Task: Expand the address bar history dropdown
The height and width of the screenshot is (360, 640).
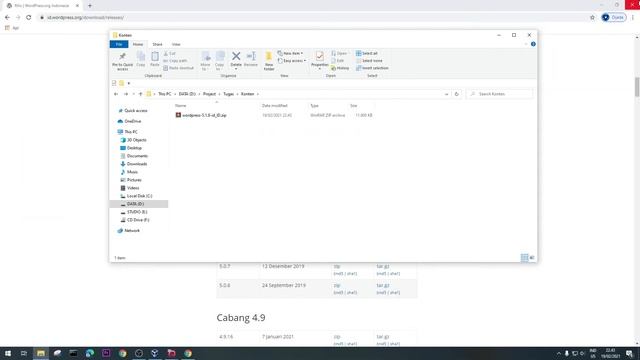Action: [x=446, y=94]
